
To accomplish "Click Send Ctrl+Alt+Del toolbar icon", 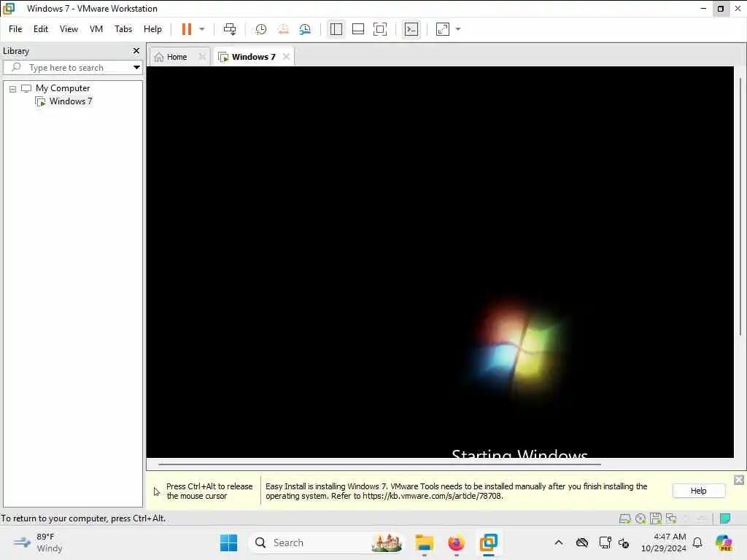I will coord(230,29).
